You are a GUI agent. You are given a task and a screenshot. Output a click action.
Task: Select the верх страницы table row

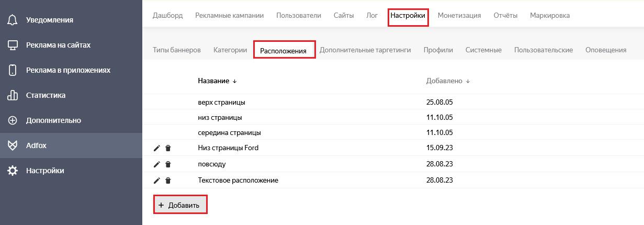pyautogui.click(x=393, y=102)
